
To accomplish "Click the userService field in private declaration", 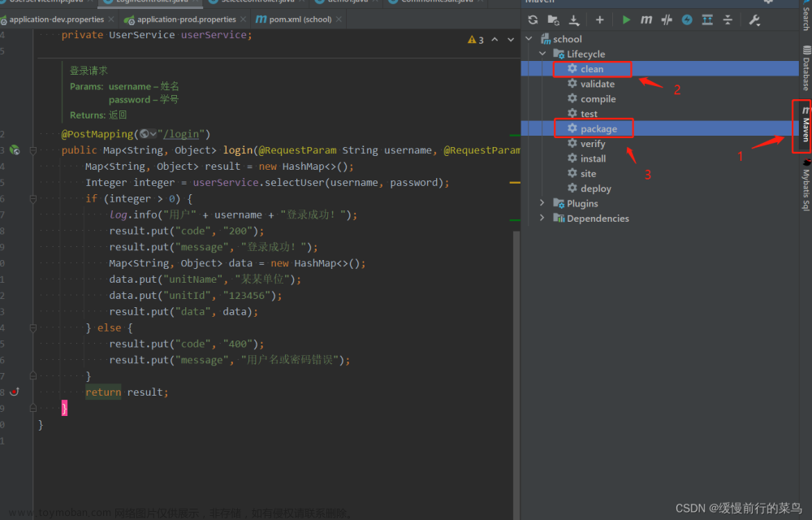I will pyautogui.click(x=214, y=35).
